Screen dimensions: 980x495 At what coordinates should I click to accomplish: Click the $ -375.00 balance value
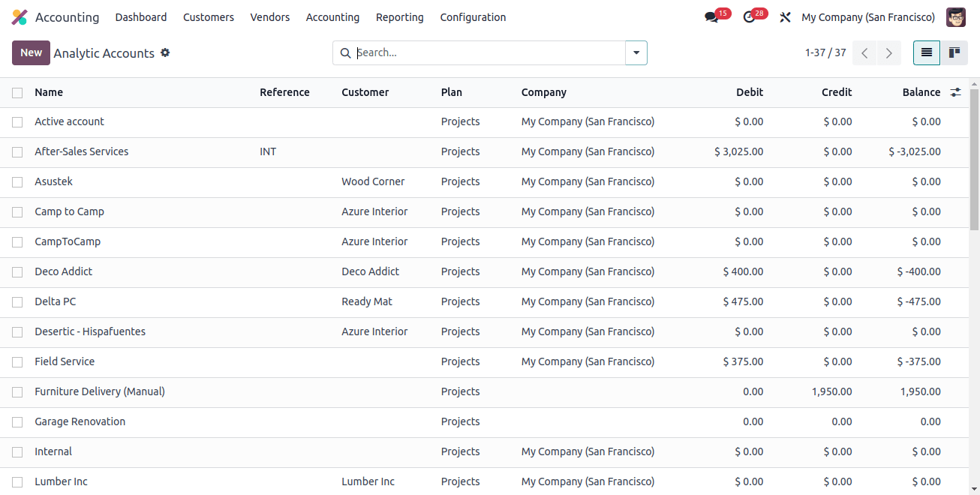pos(919,361)
